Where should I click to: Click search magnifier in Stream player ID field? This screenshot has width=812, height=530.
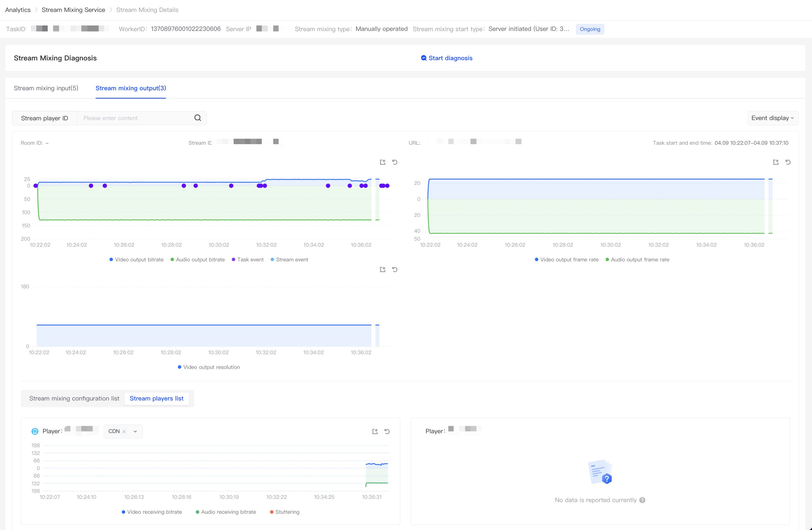coord(198,118)
